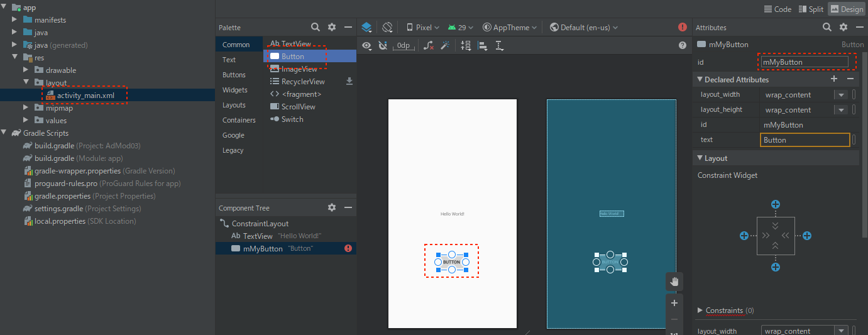Collapse the Layout section
Image resolution: width=868 pixels, height=335 pixels.
[700, 158]
